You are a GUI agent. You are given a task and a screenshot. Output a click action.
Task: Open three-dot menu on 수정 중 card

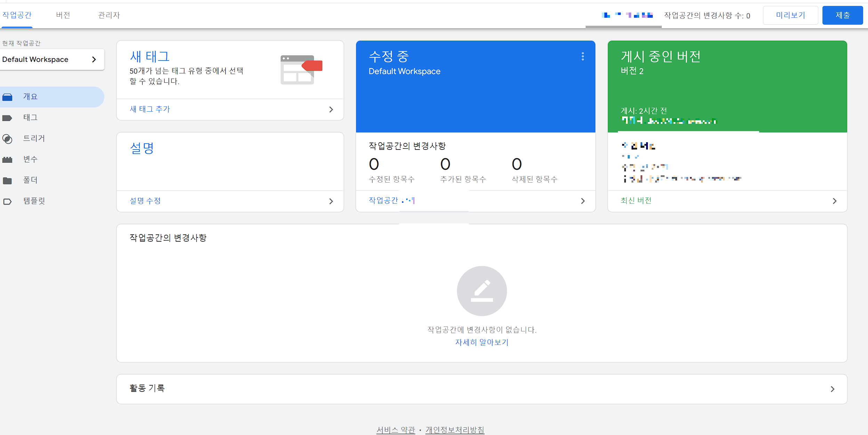tap(582, 56)
